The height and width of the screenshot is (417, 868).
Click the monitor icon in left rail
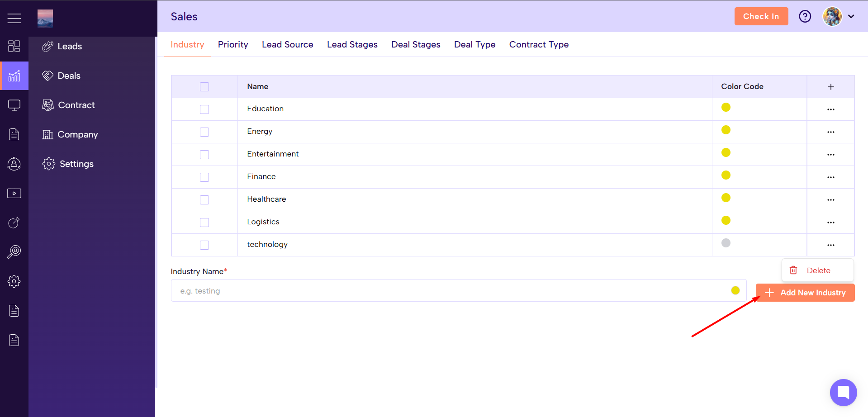pyautogui.click(x=14, y=105)
